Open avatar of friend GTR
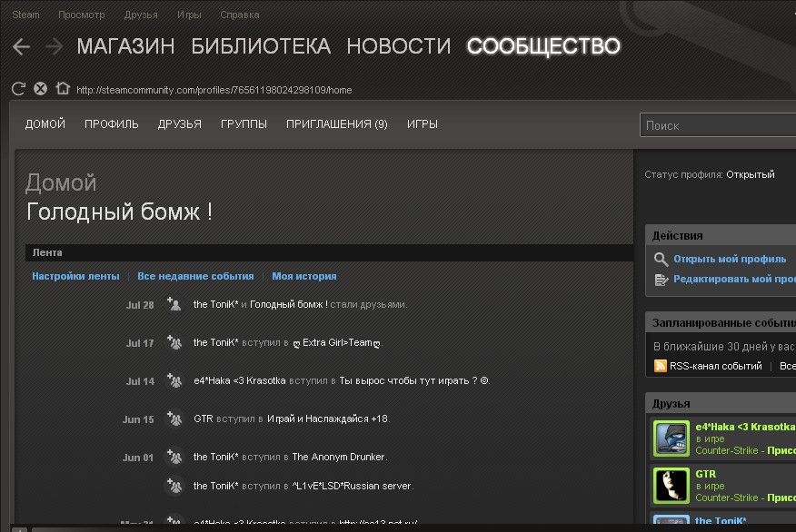The height and width of the screenshot is (532, 796). click(x=672, y=486)
